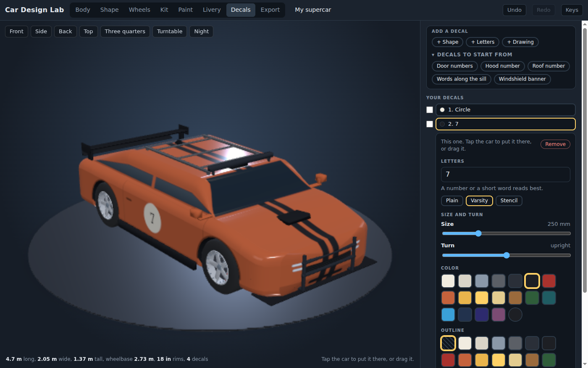Show the Front camera view
The height and width of the screenshot is (368, 588).
(17, 32)
